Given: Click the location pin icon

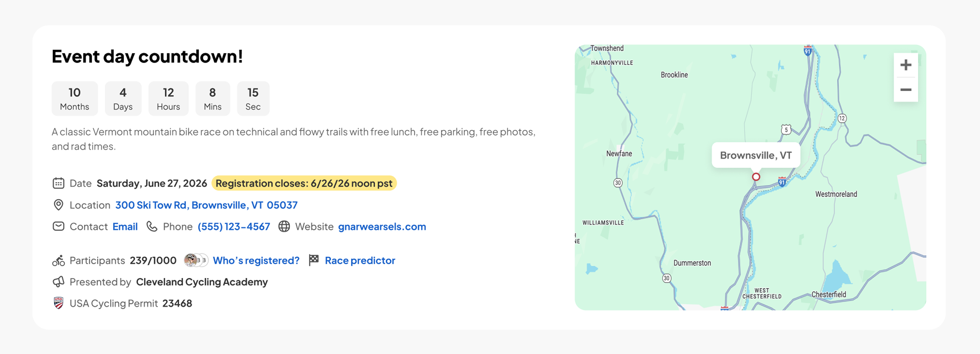Looking at the screenshot, I should [x=58, y=205].
